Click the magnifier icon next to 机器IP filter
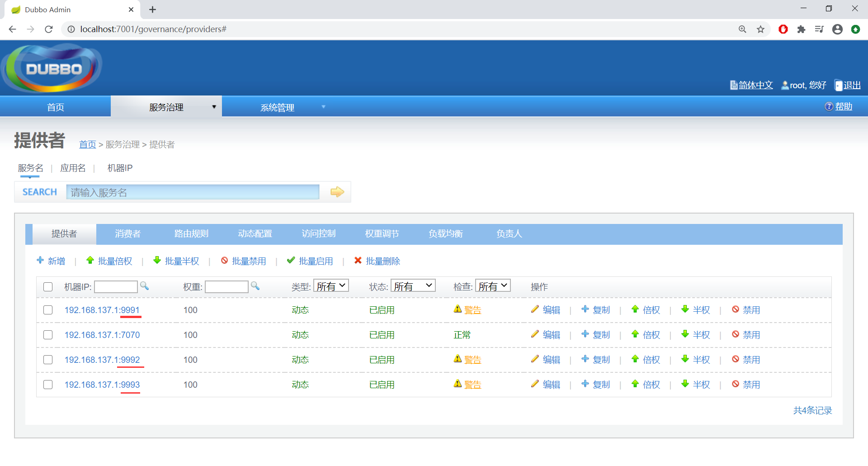This screenshot has width=868, height=466. click(x=144, y=285)
